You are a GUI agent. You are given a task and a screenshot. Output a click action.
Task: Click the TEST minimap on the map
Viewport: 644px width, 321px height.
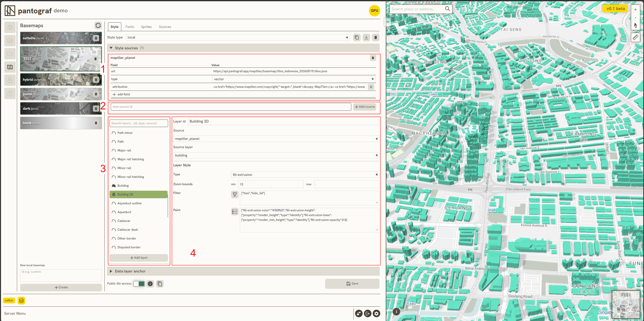click(626, 305)
